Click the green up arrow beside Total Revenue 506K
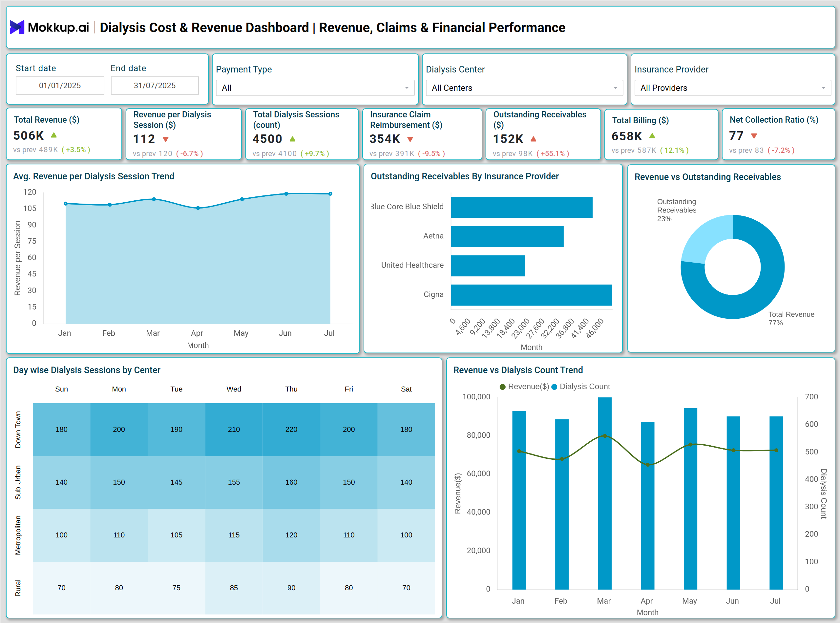 pyautogui.click(x=54, y=135)
